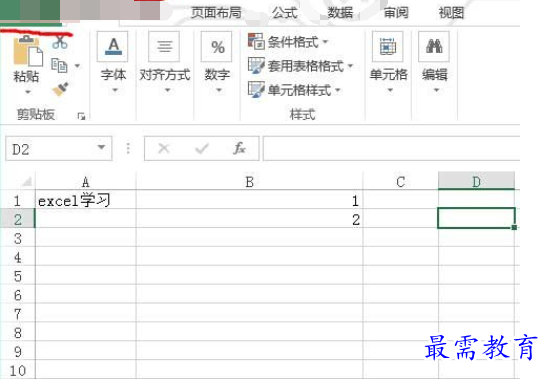The width and height of the screenshot is (546, 379).
Task: Open 套用表格格式 table format menu
Action: [x=301, y=66]
